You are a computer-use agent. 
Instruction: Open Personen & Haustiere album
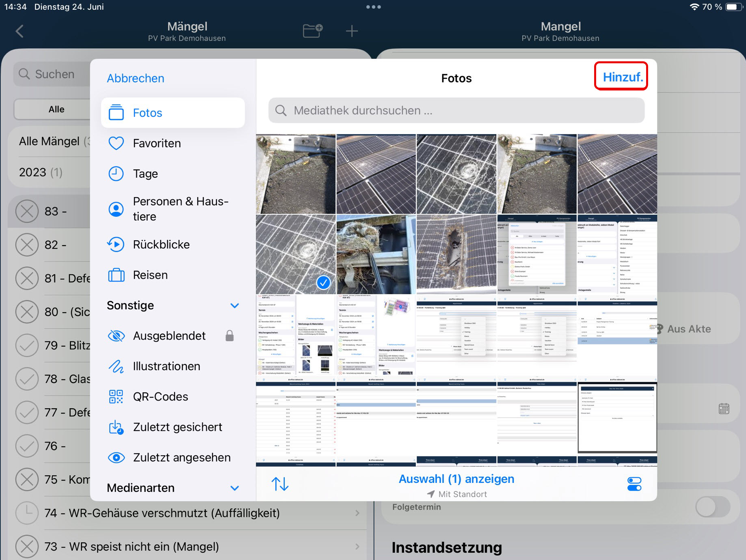[173, 209]
